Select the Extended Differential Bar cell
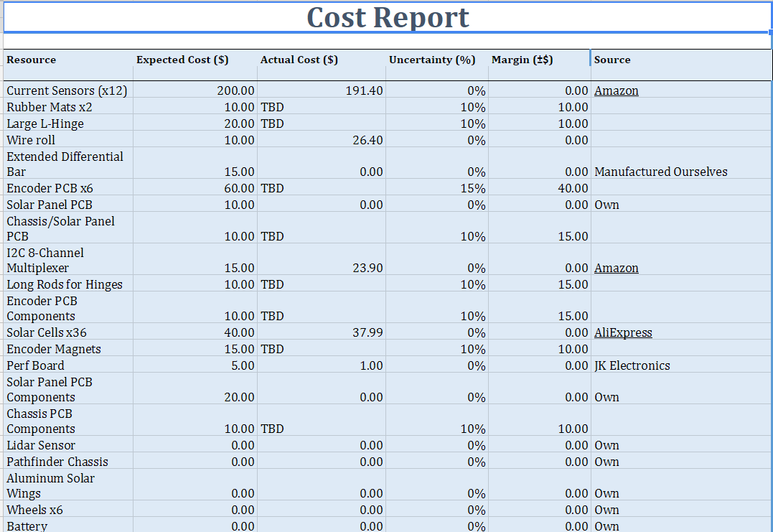This screenshot has height=532, width=773. pyautogui.click(x=68, y=164)
